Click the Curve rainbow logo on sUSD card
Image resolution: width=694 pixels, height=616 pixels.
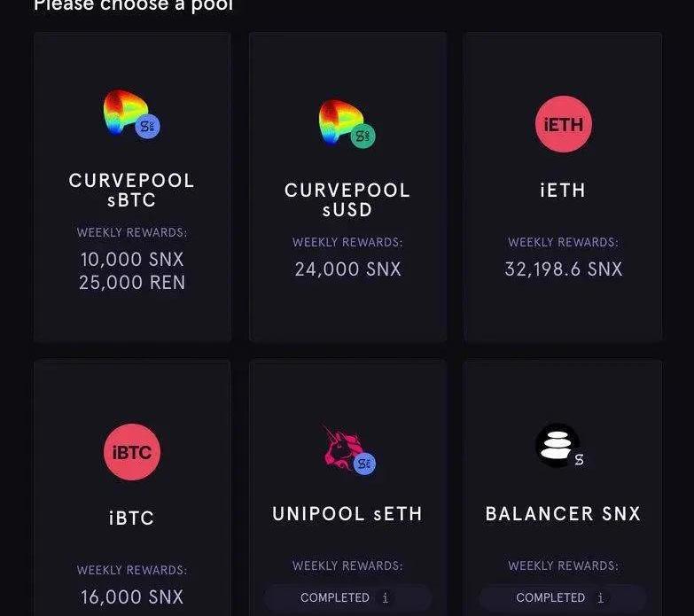pos(342,122)
